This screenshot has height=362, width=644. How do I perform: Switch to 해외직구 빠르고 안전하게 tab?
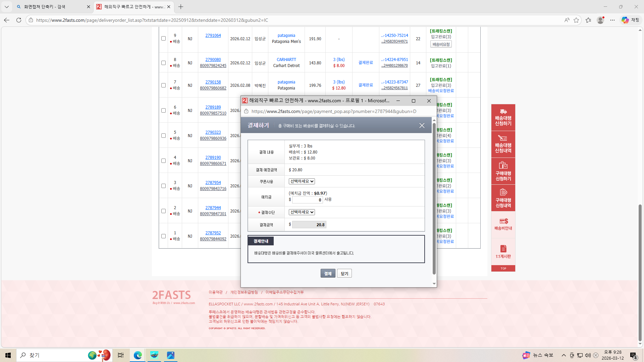[134, 7]
